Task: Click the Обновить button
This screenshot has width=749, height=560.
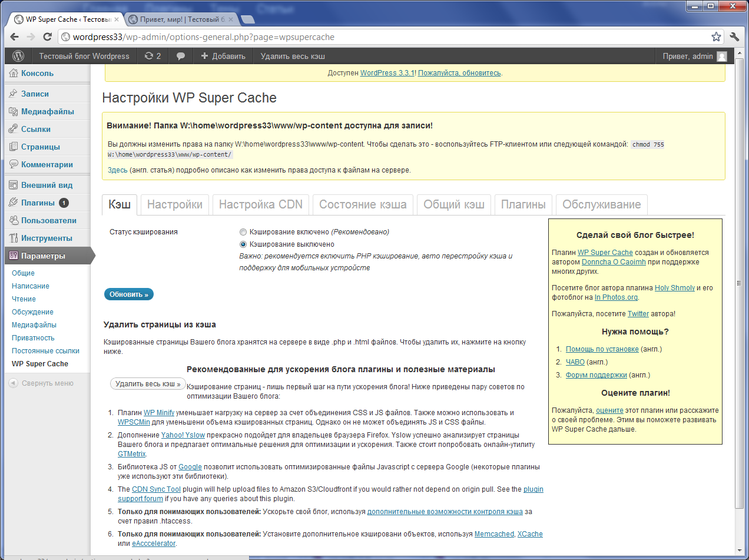Action: tap(129, 294)
